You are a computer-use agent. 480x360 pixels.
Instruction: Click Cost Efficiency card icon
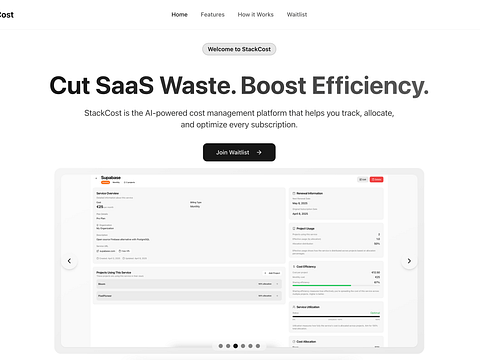294,267
